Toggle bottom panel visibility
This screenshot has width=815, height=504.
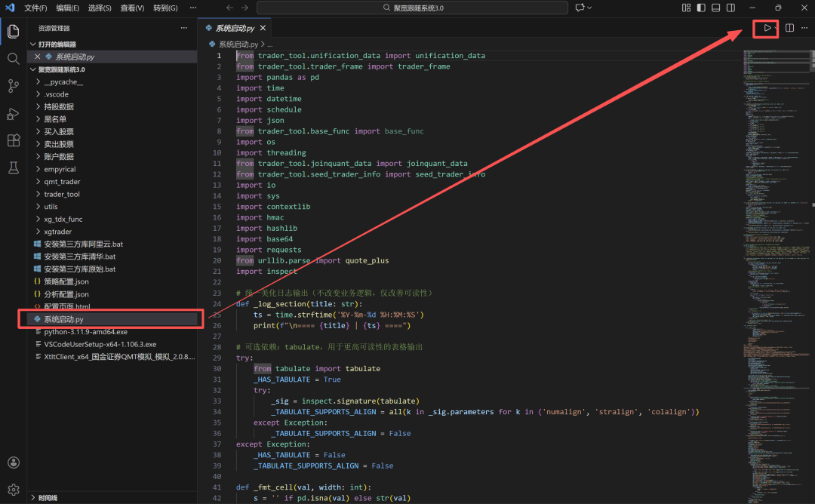coord(715,8)
